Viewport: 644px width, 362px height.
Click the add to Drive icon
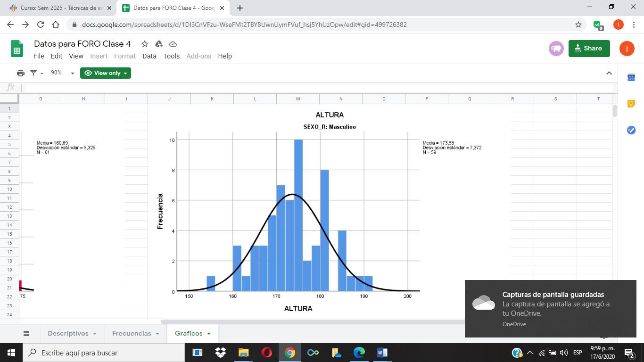coord(159,44)
